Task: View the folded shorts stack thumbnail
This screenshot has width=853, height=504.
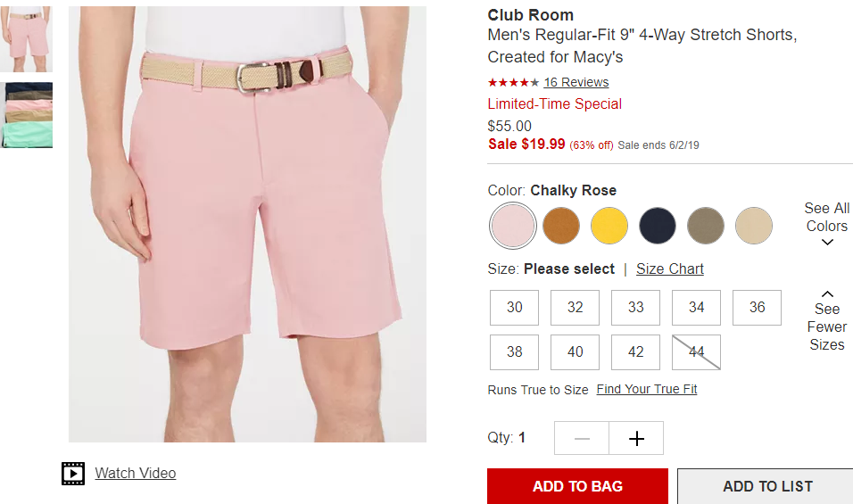Action: click(x=27, y=115)
